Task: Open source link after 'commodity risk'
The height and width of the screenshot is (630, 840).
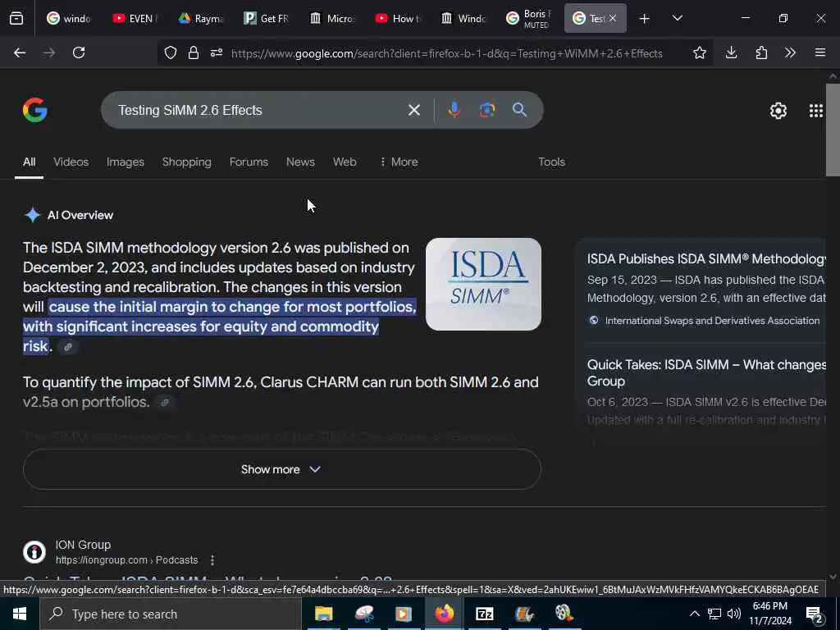Action: coord(68,347)
